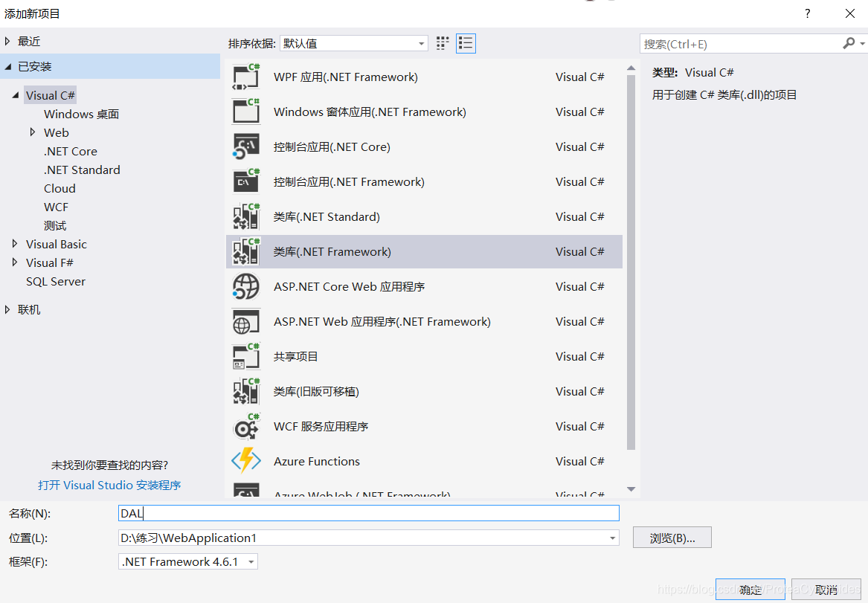
Task: Close the 添加新项目 dialog
Action: pyautogui.click(x=849, y=13)
